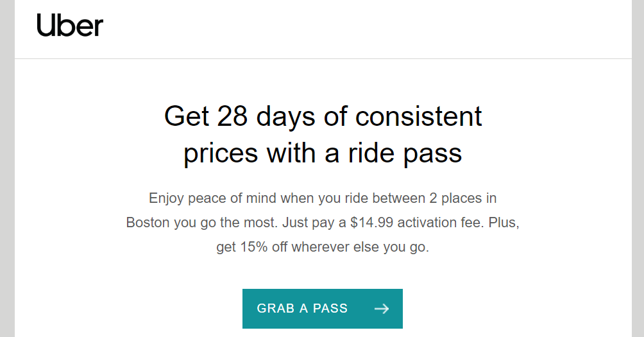Click the "activation fee" text
Screen dimensions: 644x337
click(445, 223)
